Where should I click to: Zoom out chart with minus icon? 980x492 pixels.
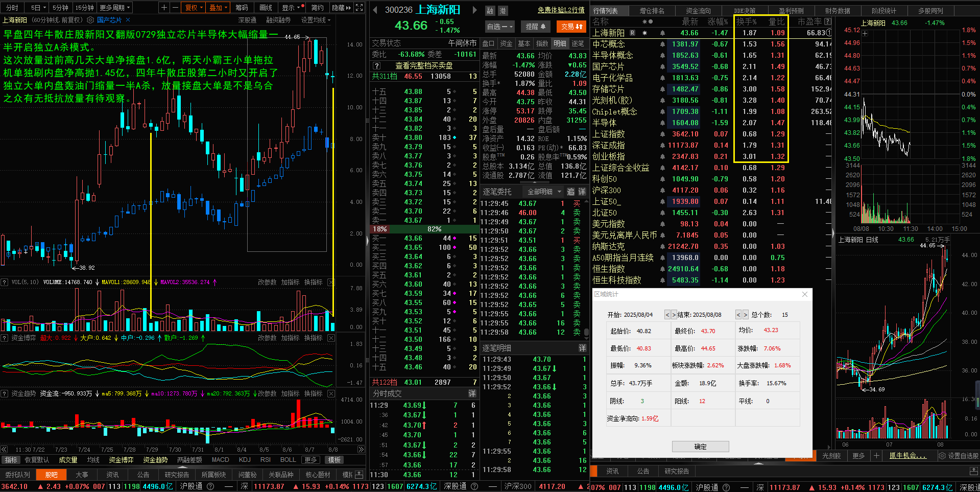pyautogui.click(x=175, y=8)
